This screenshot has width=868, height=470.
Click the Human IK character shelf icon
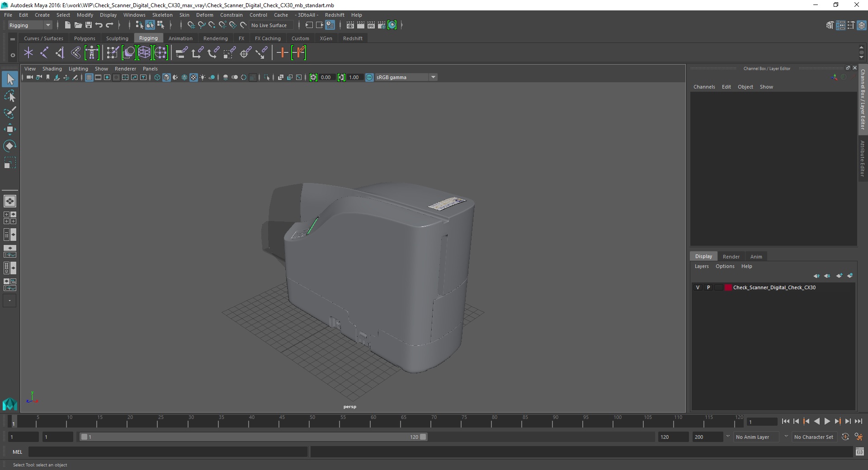click(x=92, y=53)
